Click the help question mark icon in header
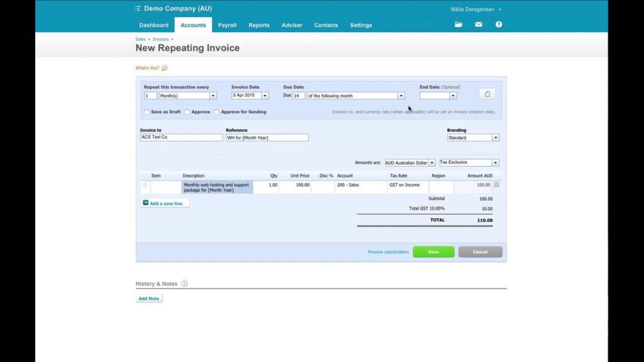This screenshot has height=362, width=644. coord(499,25)
